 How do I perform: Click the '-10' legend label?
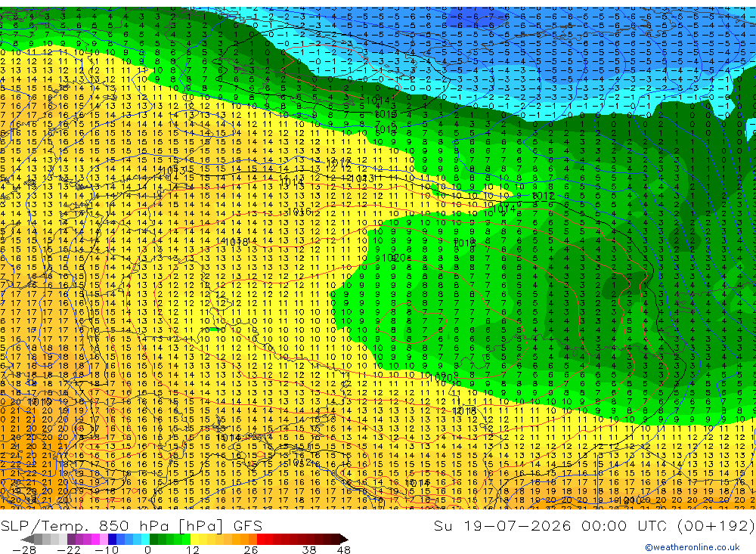pyautogui.click(x=106, y=550)
